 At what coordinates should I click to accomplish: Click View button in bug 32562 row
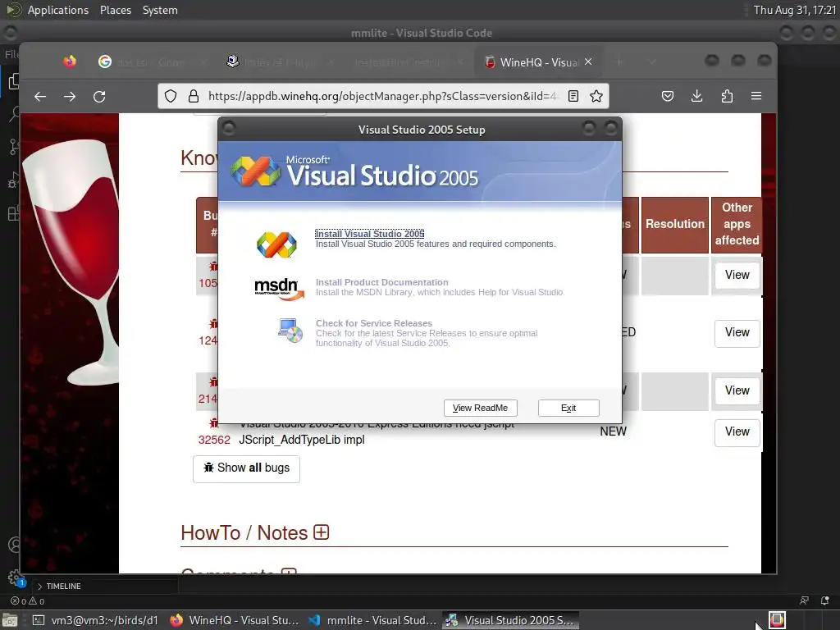pos(737,431)
